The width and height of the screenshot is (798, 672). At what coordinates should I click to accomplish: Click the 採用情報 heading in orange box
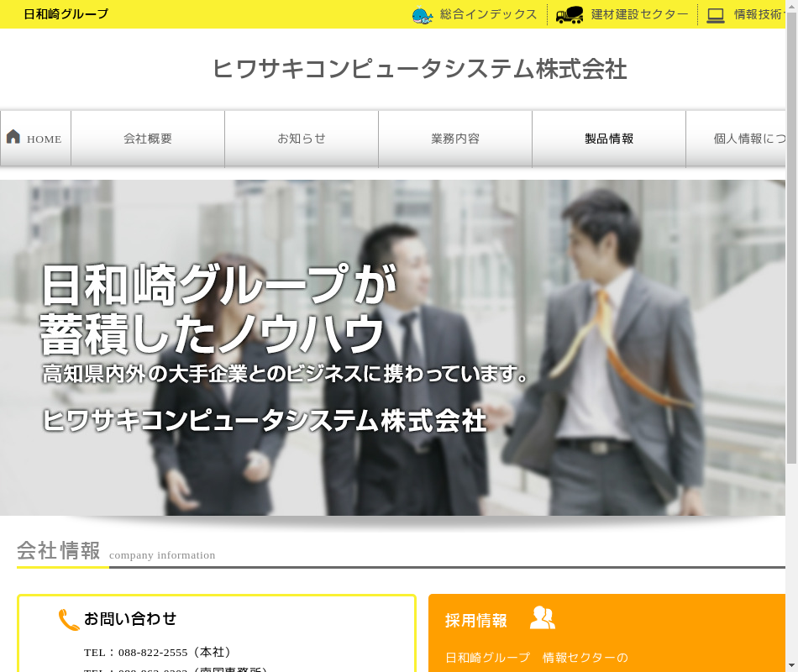[476, 621]
